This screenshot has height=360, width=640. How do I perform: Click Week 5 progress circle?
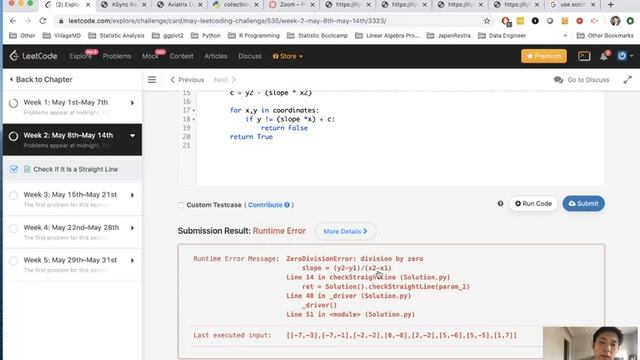pos(13,260)
